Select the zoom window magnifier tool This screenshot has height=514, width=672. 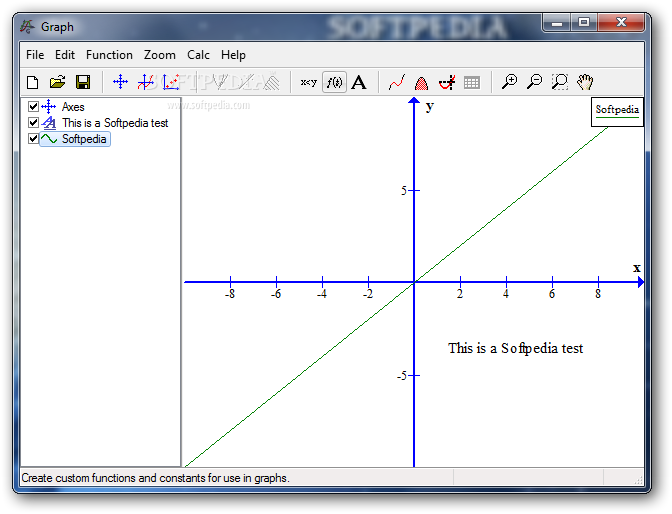pyautogui.click(x=560, y=81)
